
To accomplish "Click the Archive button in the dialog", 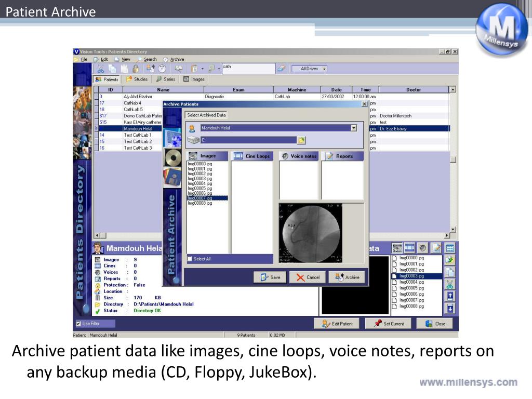I will [347, 277].
